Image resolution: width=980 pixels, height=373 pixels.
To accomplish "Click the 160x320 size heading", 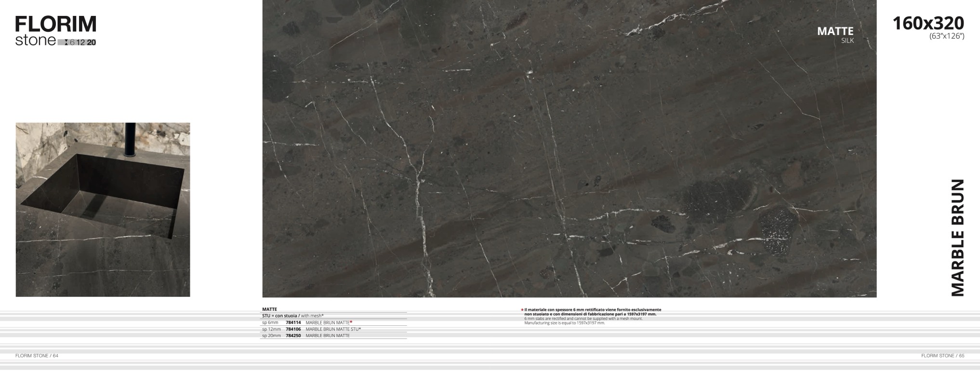I will (x=928, y=23).
